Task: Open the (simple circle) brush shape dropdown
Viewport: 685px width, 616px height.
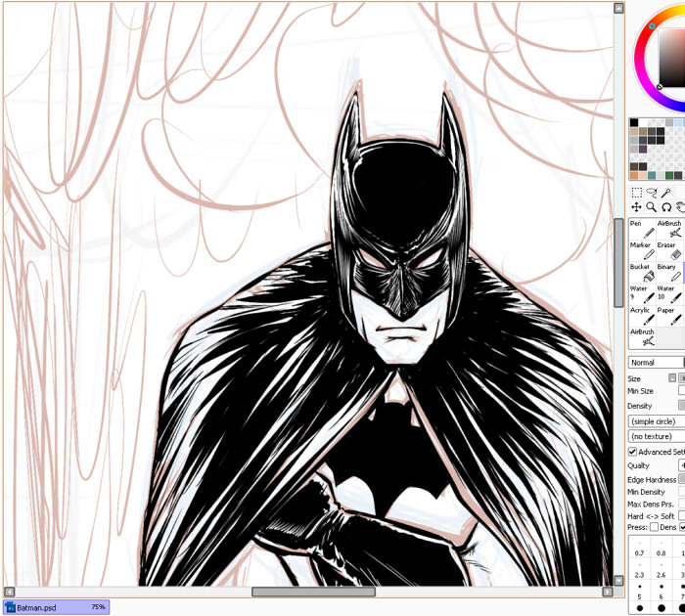Action: (x=657, y=421)
